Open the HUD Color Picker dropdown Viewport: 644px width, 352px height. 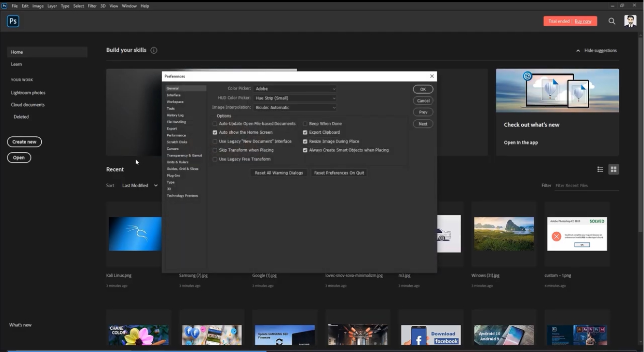click(295, 98)
